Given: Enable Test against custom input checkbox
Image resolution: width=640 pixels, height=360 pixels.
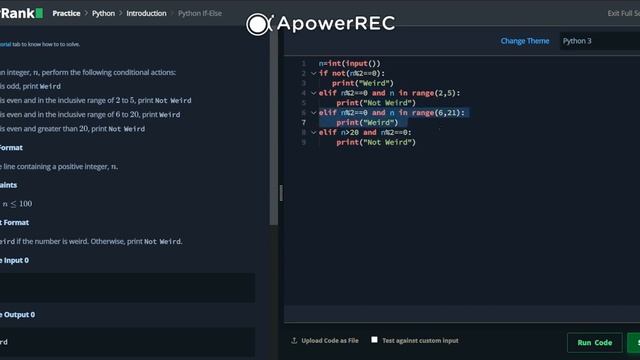Looking at the screenshot, I should click(374, 340).
